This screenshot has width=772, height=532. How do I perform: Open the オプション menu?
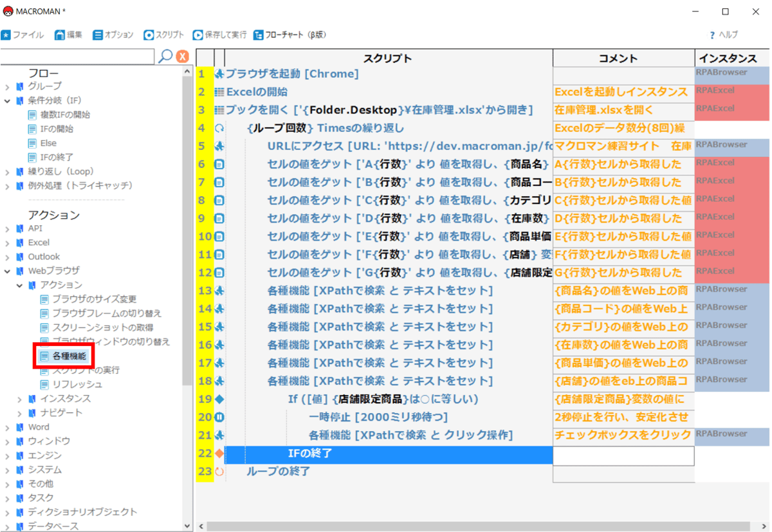pyautogui.click(x=113, y=35)
